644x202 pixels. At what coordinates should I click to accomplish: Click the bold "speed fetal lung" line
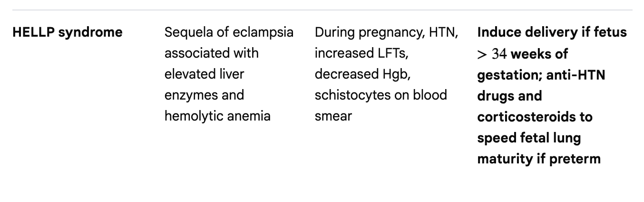click(x=529, y=138)
